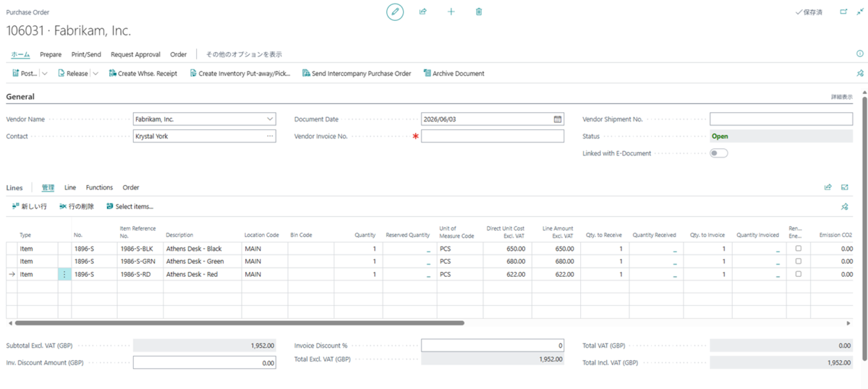Click Athens Desk - Black description cell
868x389 pixels.
click(x=203, y=248)
